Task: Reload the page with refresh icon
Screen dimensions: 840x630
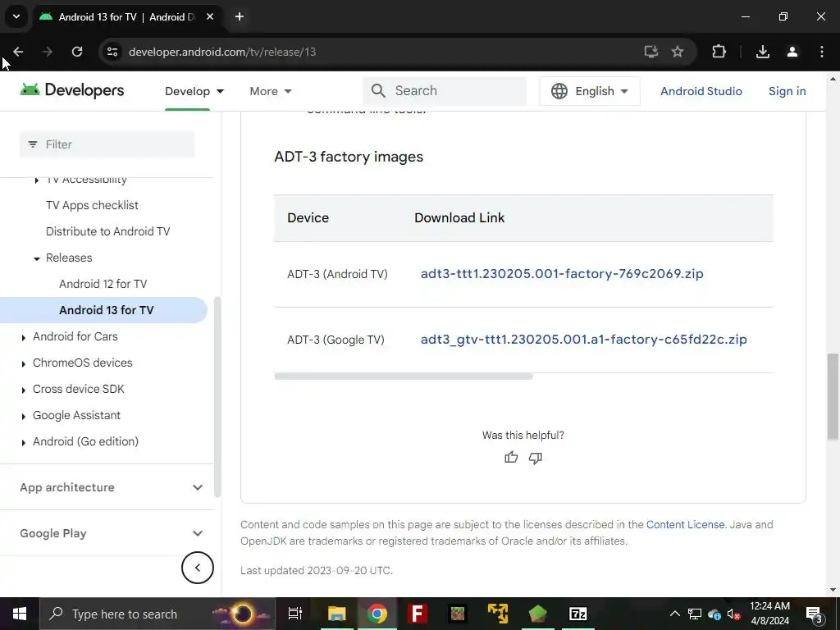Action: coord(77,52)
